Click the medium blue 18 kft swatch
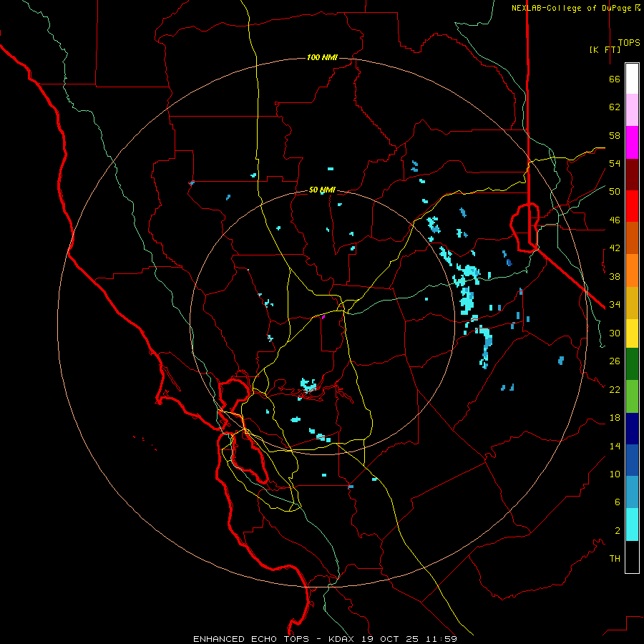Image resolution: width=644 pixels, height=644 pixels. [632, 460]
